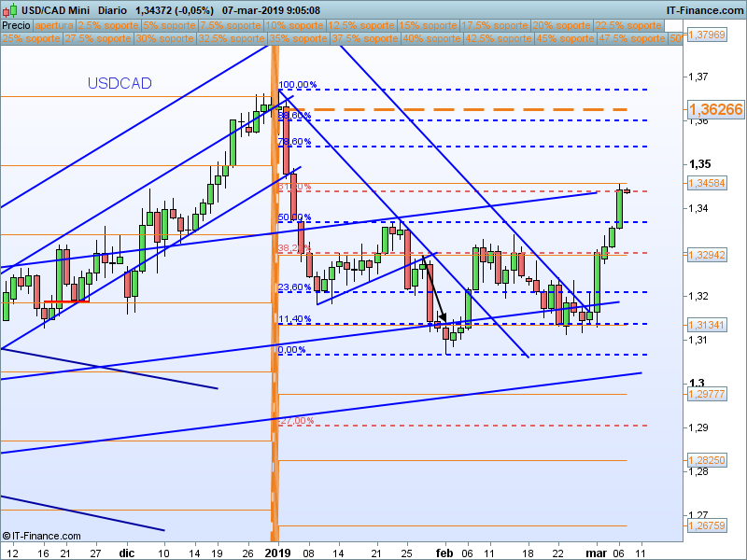Viewport: 747px width, 560px height.
Task: Choose the 47.5% soporte tab
Action: coord(632,38)
